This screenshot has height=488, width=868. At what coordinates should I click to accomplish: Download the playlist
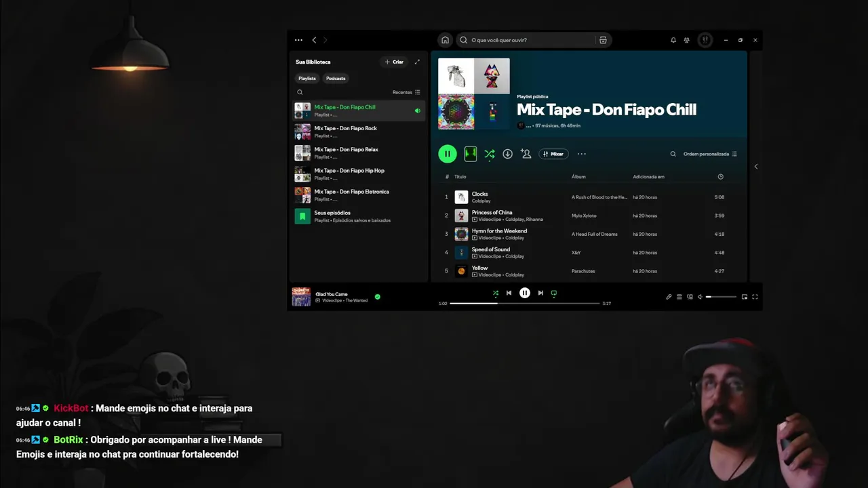point(507,154)
